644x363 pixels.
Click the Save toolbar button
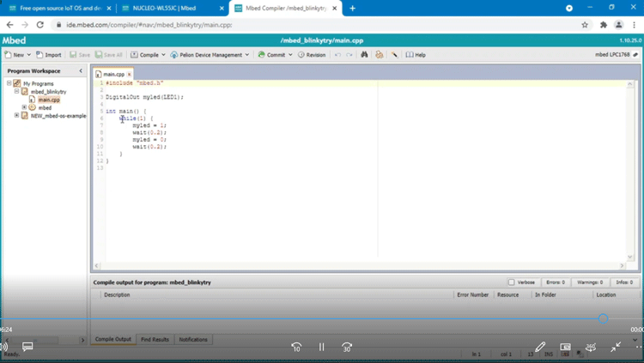click(x=80, y=55)
